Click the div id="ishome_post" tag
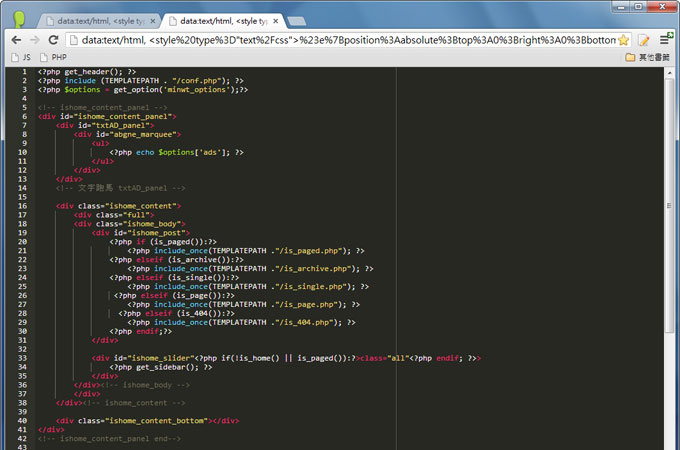680x450 pixels. (x=141, y=233)
